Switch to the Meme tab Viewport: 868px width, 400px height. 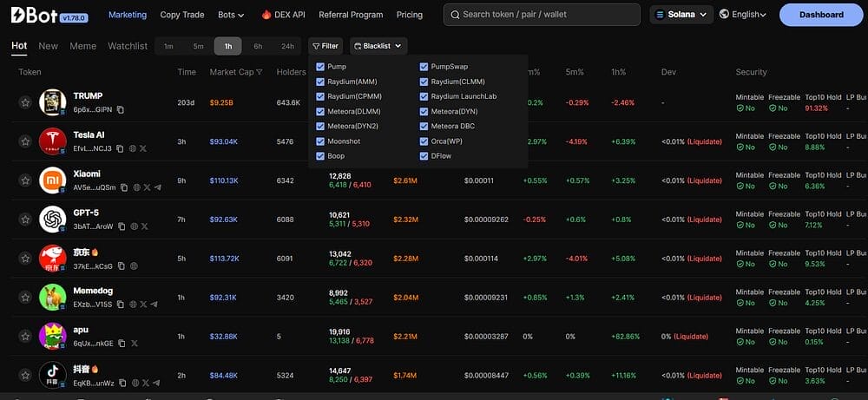pos(83,46)
